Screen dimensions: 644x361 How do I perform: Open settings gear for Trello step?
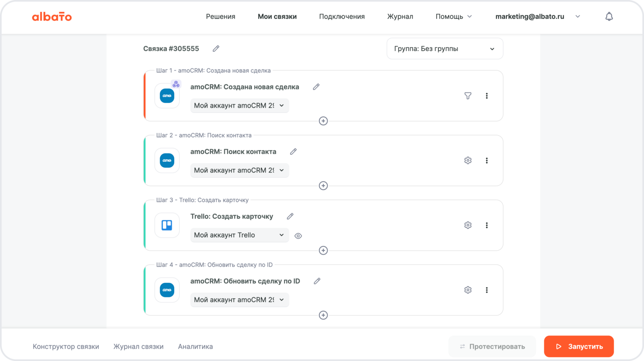468,225
